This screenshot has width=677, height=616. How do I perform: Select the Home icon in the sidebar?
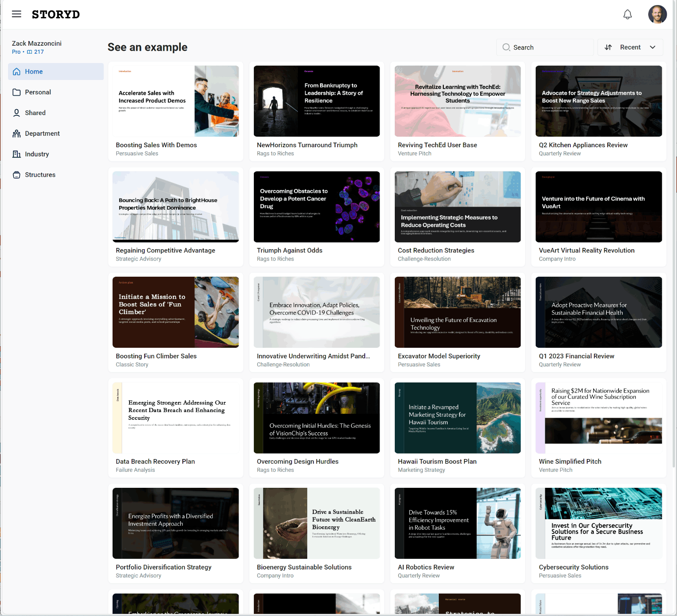(17, 71)
